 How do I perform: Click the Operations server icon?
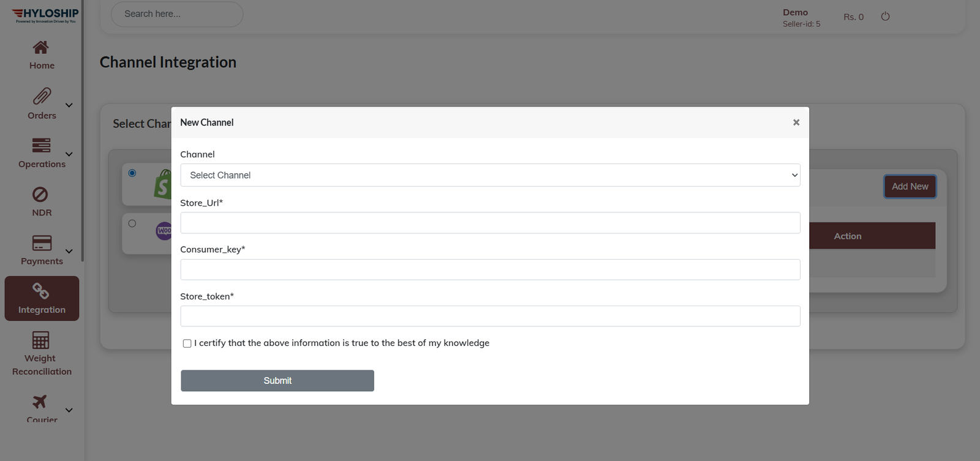[41, 145]
